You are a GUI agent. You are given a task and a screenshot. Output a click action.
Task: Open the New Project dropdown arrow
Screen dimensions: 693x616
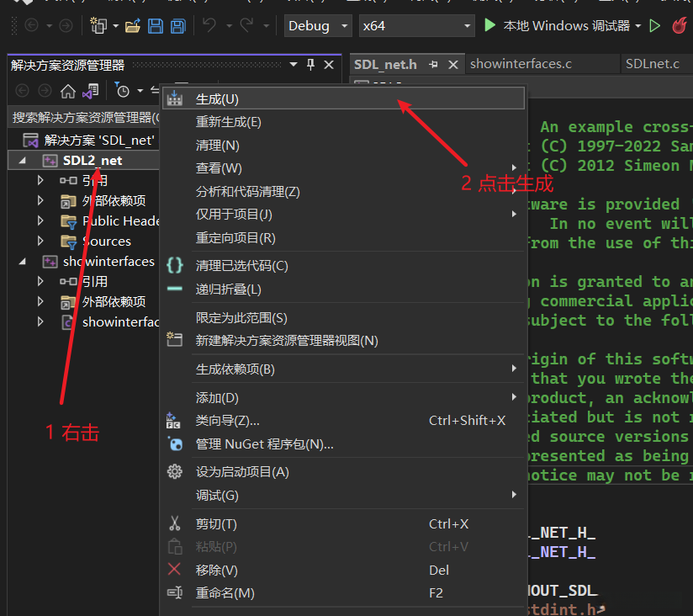116,26
